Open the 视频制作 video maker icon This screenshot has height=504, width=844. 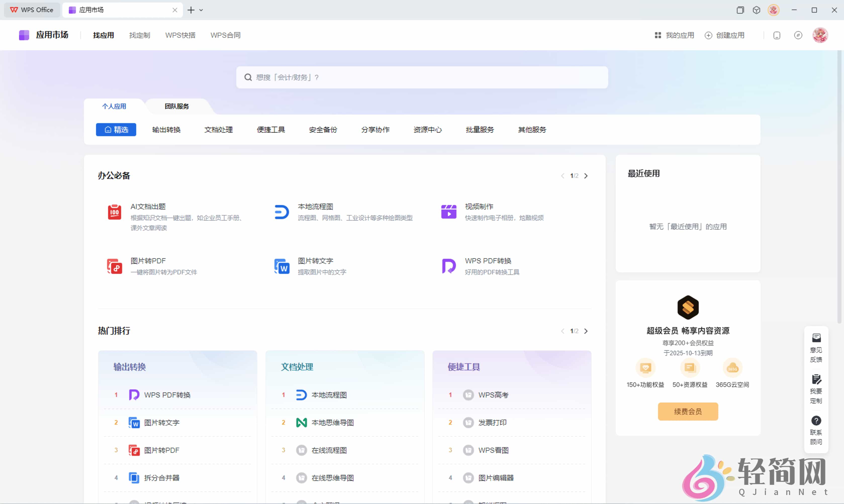(x=449, y=212)
